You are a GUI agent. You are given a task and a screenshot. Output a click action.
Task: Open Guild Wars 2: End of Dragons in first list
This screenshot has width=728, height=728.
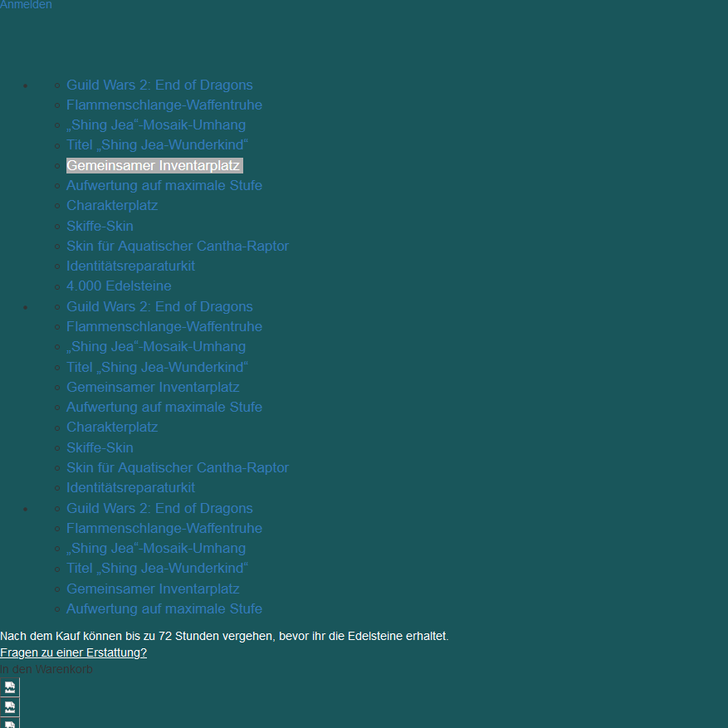(159, 85)
